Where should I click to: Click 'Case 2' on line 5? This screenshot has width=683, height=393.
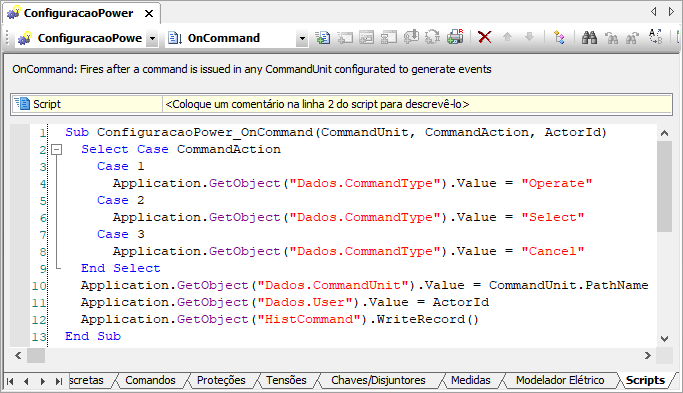click(121, 200)
